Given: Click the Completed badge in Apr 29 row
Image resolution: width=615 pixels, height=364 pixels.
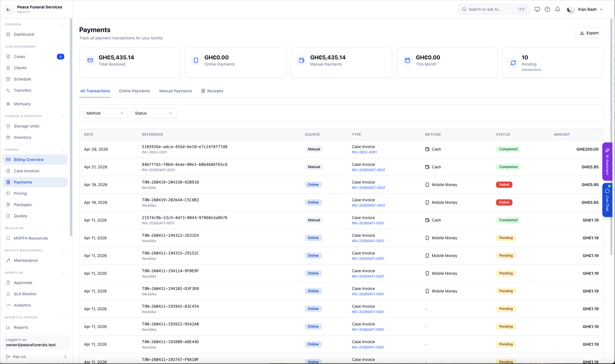Looking at the screenshot, I should point(508,149).
